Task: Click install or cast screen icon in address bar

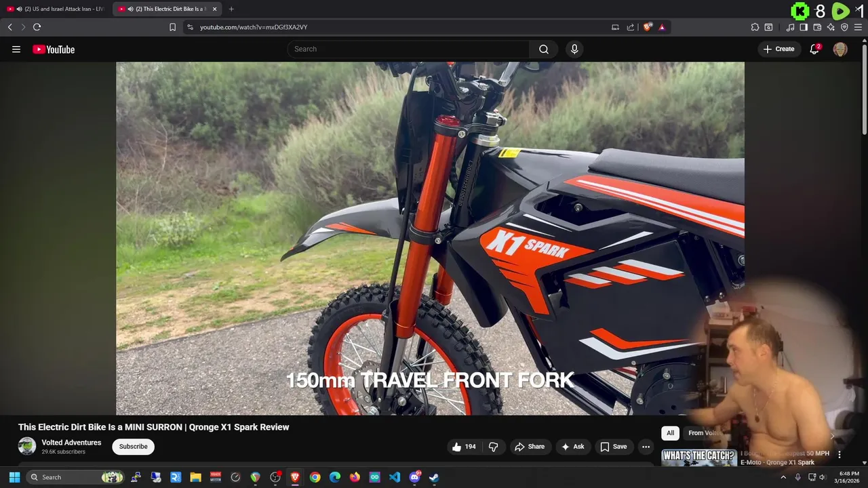Action: click(615, 27)
